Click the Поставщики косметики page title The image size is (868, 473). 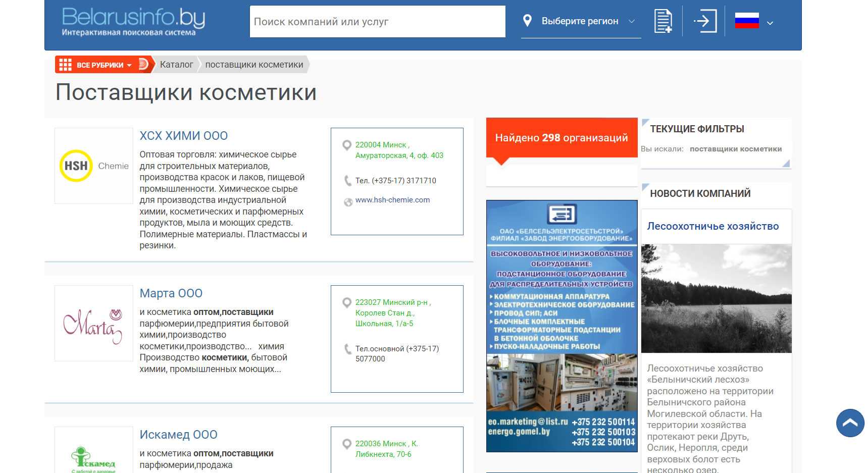[186, 92]
